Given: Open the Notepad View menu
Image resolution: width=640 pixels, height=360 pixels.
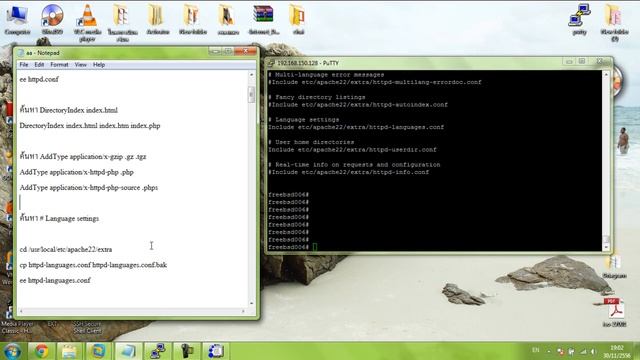Looking at the screenshot, I should (80, 64).
